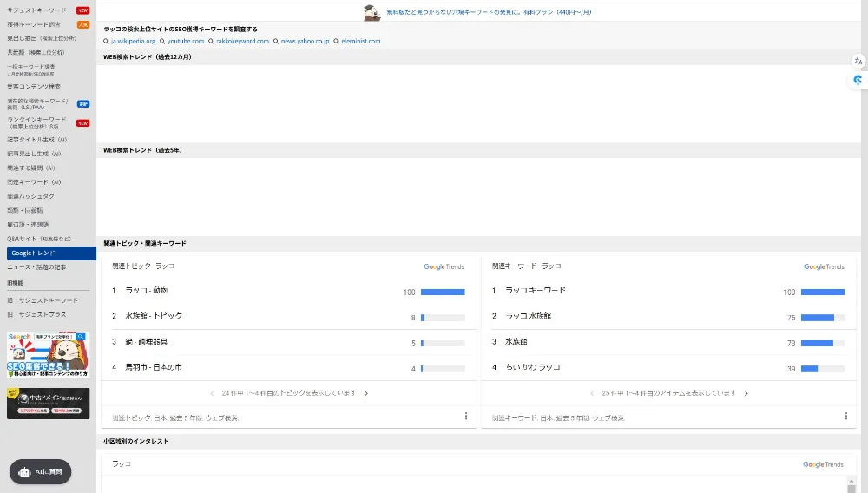
Task: Open 旧:サジェストプラス in sidebar
Action: tap(36, 315)
